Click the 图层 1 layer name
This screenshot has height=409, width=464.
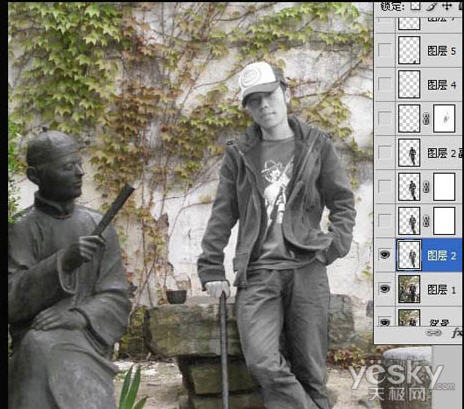pos(442,289)
